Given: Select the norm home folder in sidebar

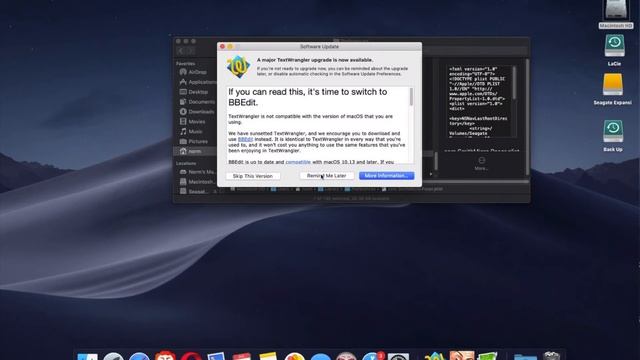Looking at the screenshot, I should [x=195, y=151].
